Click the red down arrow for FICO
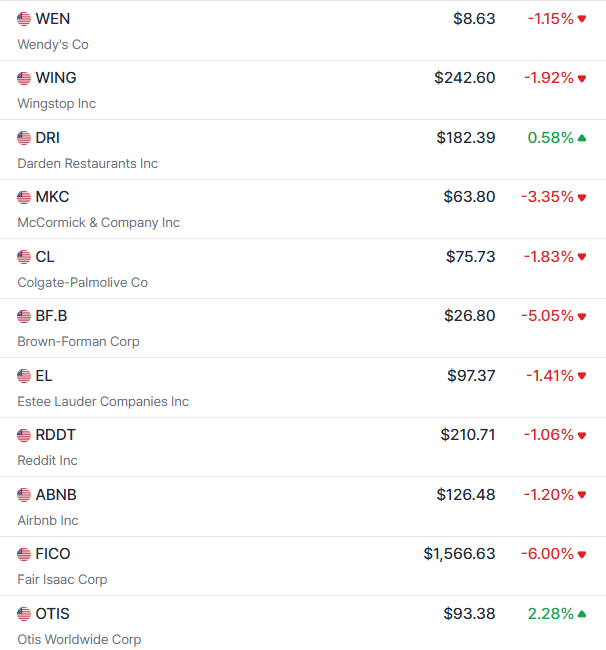This screenshot has width=606, height=650. (582, 554)
